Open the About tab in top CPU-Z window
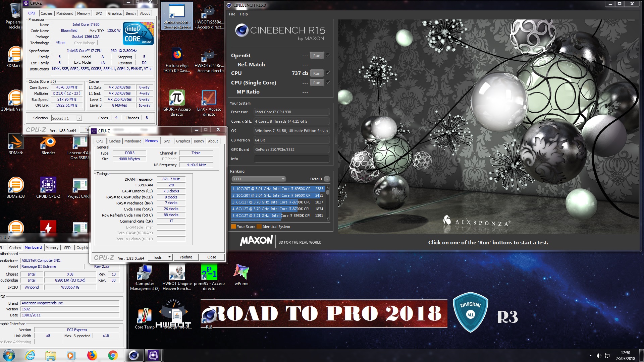Screen dimensions: 644x362 [145, 13]
